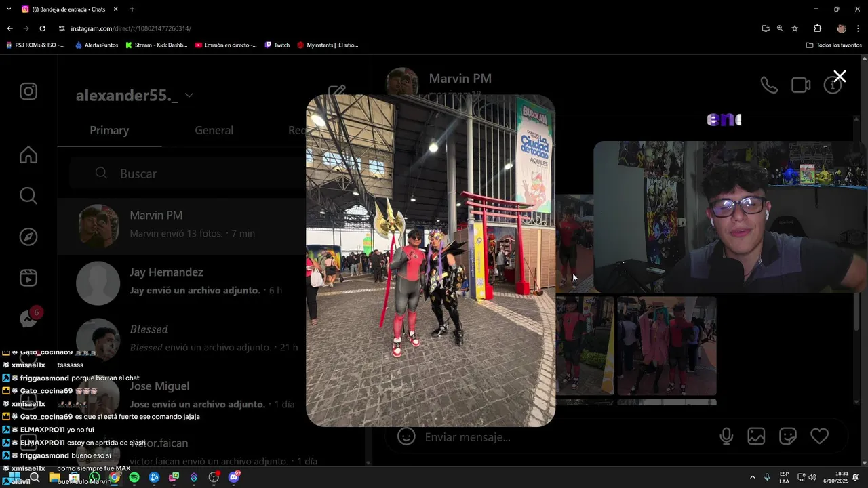
Task: Open Messages icon with 6 badge
Action: point(30,317)
